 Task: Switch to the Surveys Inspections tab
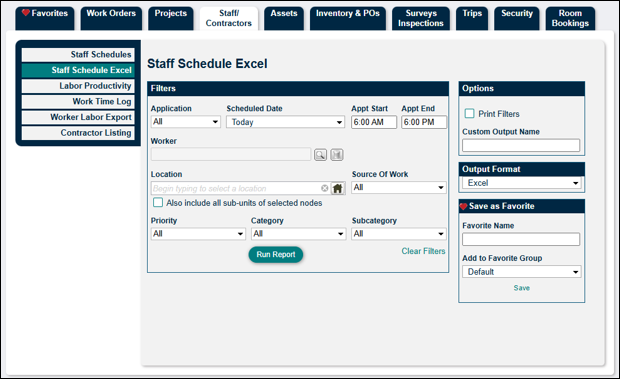421,18
